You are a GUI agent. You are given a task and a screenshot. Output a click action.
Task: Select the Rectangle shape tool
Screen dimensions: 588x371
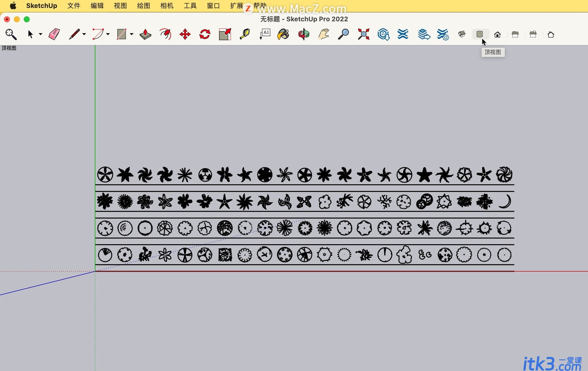pos(122,34)
